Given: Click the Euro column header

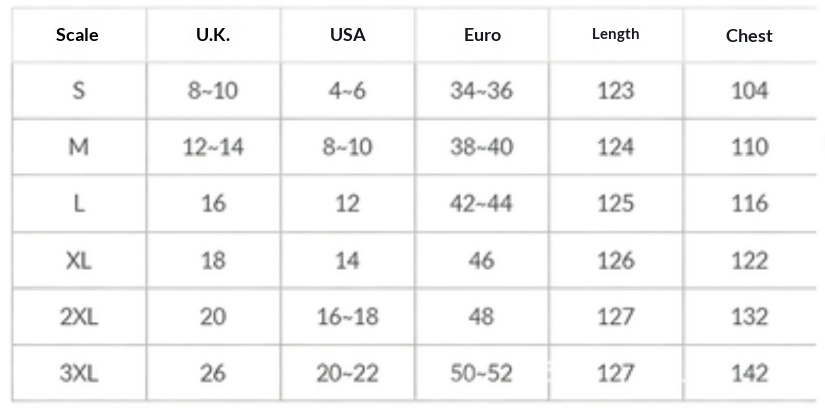Looking at the screenshot, I should [x=482, y=35].
